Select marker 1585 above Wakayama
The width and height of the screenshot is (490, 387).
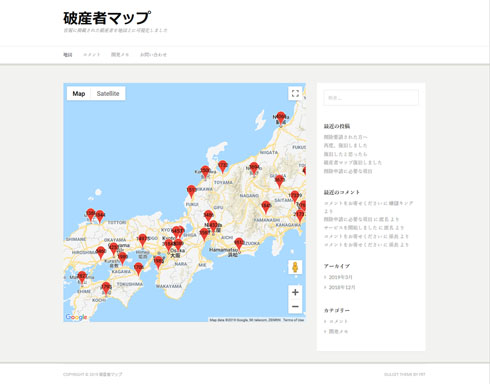159,263
